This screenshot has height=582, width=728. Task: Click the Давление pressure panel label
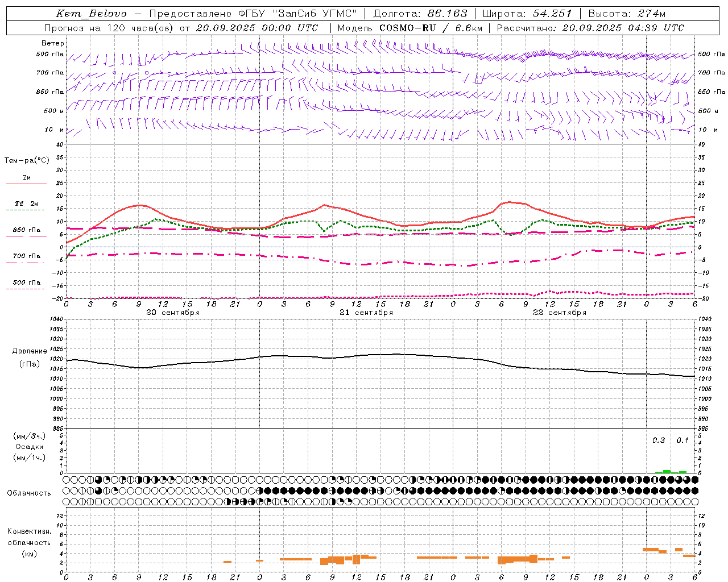pyautogui.click(x=30, y=351)
